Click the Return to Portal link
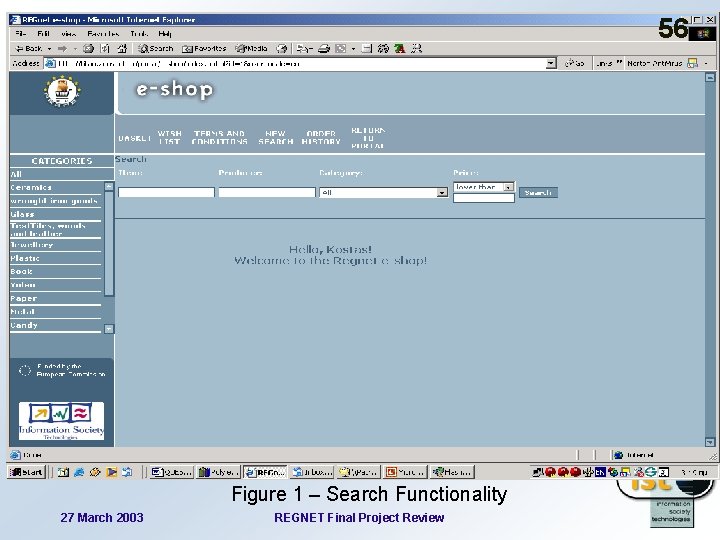This screenshot has width=720, height=540. tap(368, 138)
